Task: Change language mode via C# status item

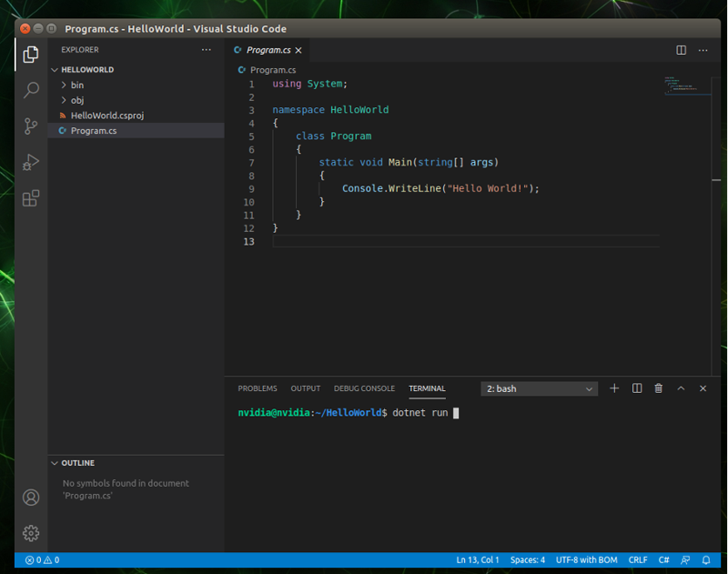Action: [663, 560]
